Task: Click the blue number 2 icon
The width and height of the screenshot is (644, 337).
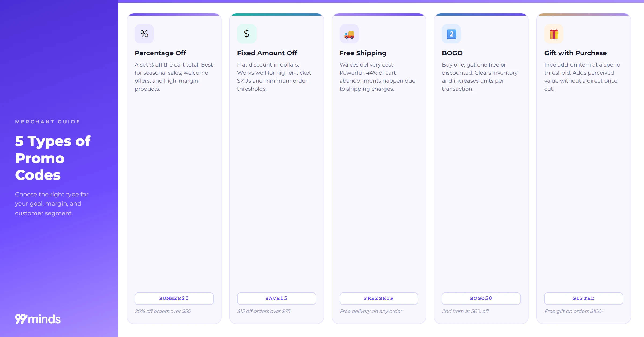Action: (x=451, y=34)
